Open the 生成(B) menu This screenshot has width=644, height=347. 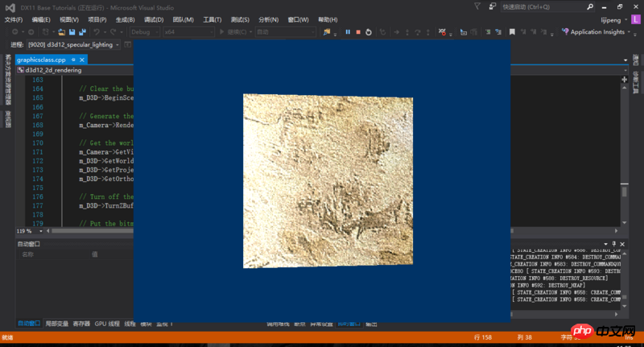coord(124,19)
